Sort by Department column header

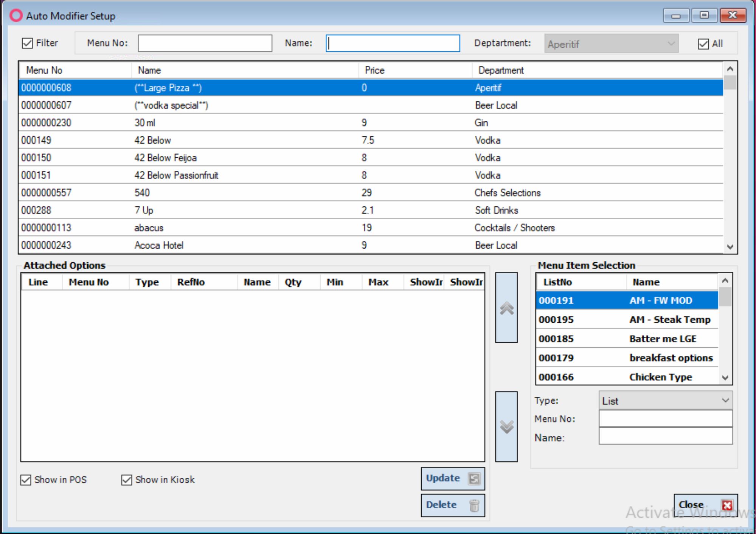click(598, 70)
